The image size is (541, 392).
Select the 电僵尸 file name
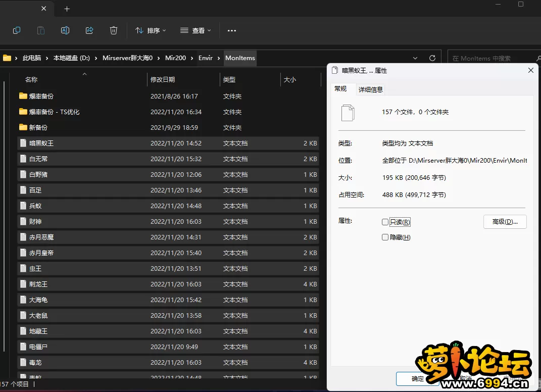(38, 347)
